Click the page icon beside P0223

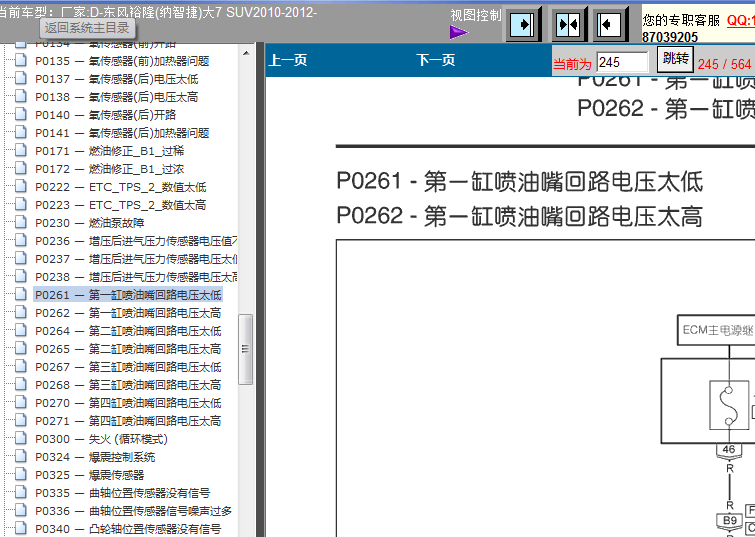(21, 204)
